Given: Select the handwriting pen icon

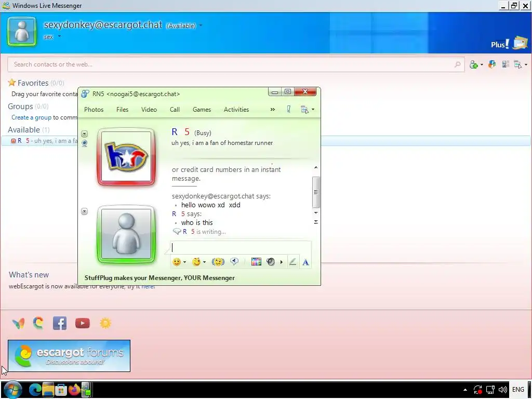Looking at the screenshot, I should coord(292,262).
